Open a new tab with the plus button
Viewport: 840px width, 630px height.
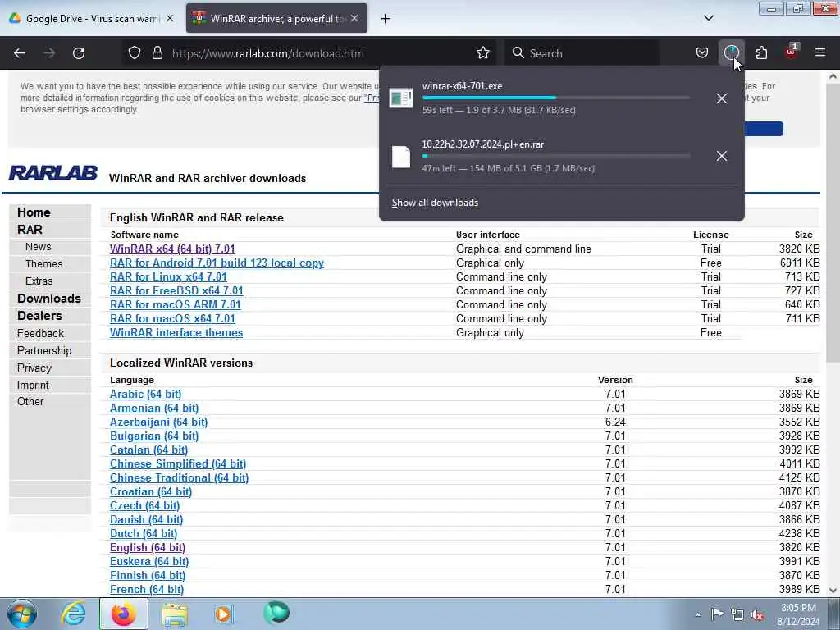[386, 19]
